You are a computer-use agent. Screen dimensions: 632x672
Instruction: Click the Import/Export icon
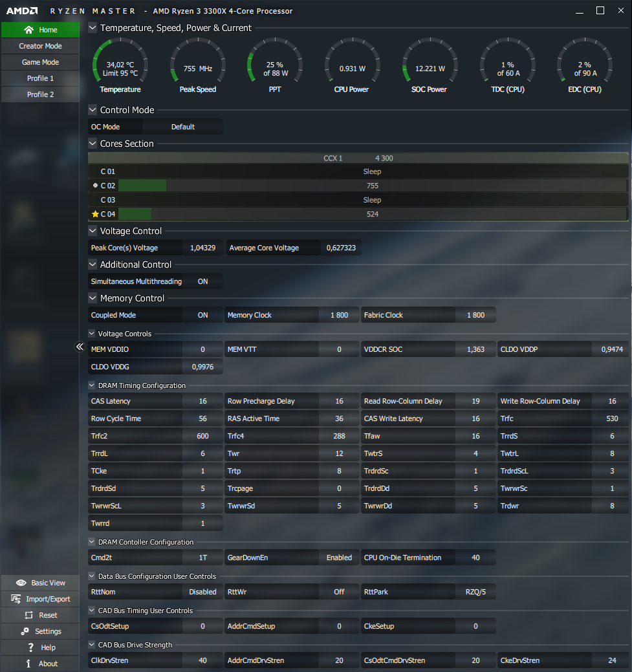16,599
